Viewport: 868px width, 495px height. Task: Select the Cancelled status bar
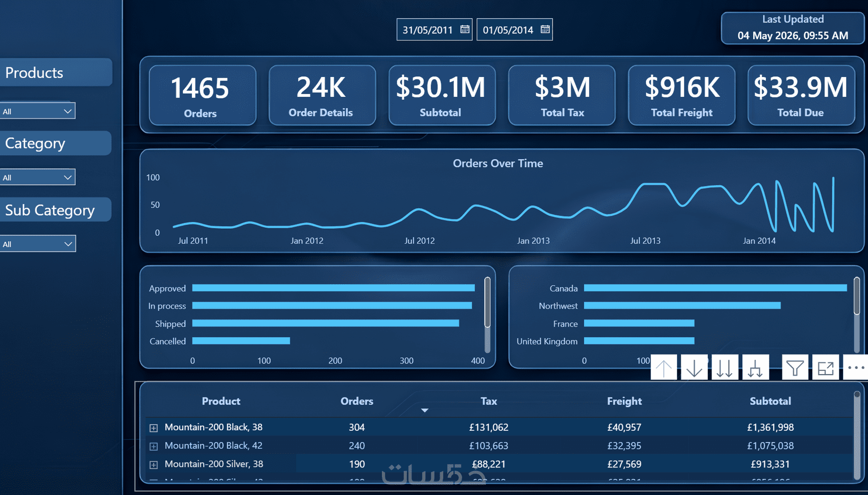point(241,341)
